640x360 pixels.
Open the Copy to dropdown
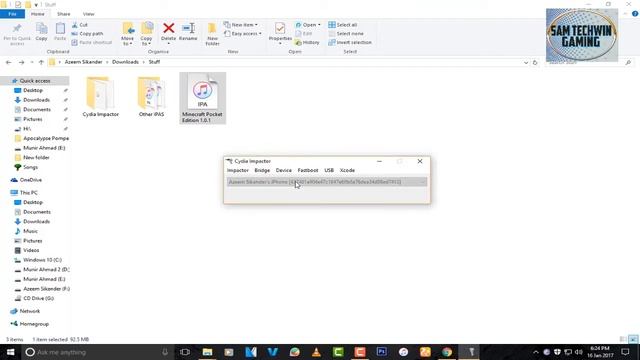pos(147,34)
